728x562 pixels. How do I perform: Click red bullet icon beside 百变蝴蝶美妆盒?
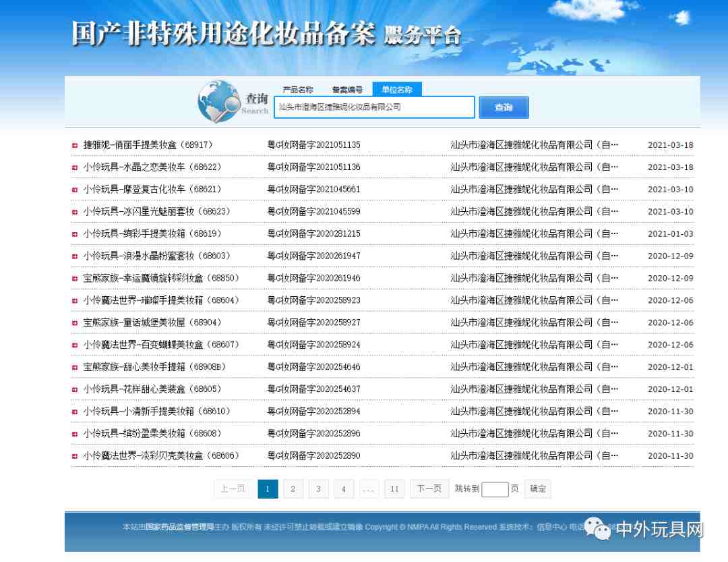pos(75,345)
